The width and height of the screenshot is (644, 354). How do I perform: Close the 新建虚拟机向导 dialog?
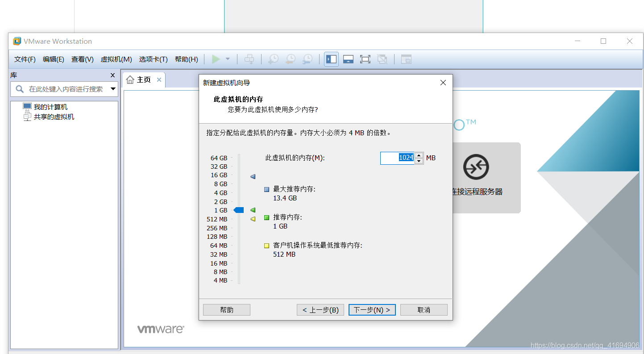pos(443,83)
